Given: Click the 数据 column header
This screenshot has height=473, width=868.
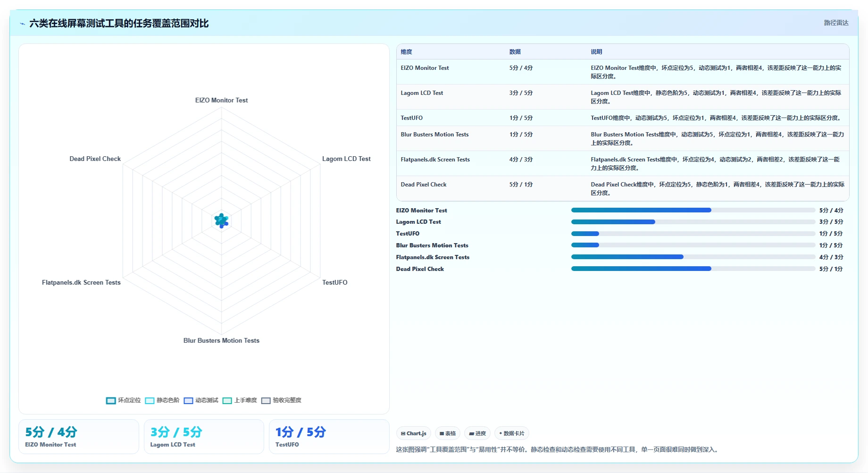Looking at the screenshot, I should (515, 52).
